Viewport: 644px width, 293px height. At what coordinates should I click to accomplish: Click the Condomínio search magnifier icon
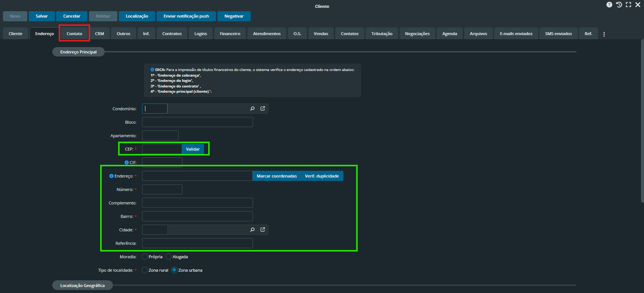(252, 109)
